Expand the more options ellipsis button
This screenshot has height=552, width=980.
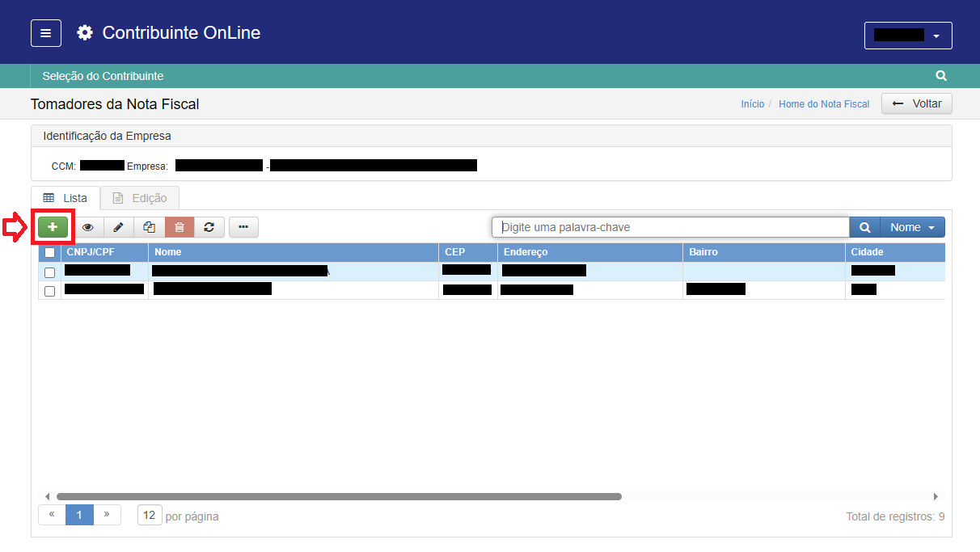click(x=243, y=228)
